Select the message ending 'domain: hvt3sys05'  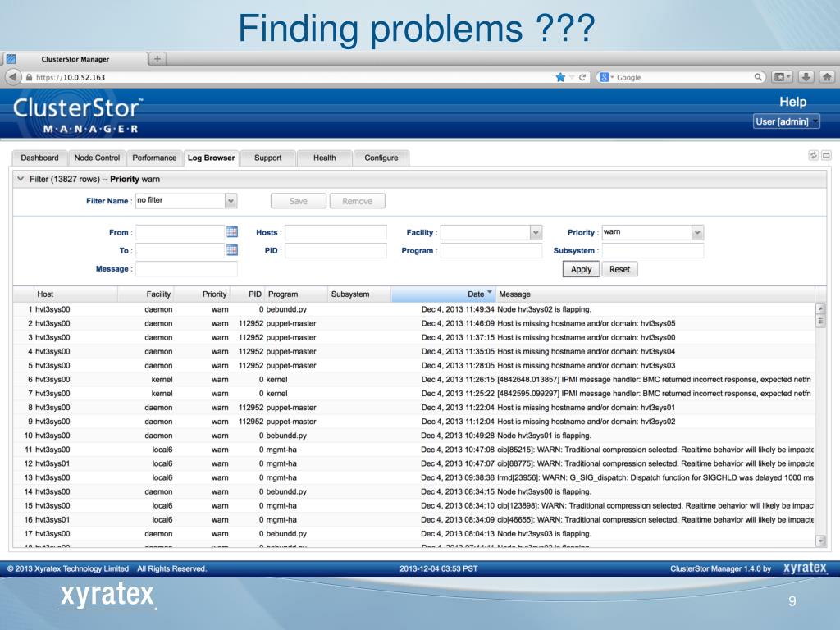tap(587, 323)
